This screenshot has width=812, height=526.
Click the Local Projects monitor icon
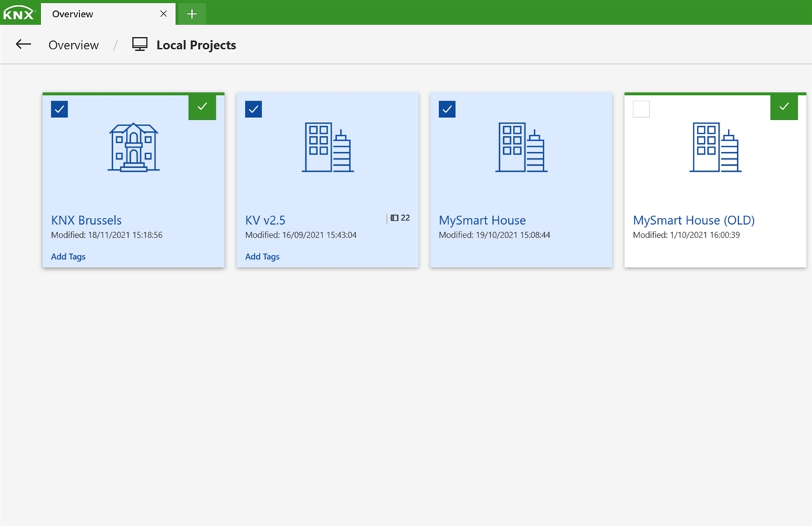[140, 45]
